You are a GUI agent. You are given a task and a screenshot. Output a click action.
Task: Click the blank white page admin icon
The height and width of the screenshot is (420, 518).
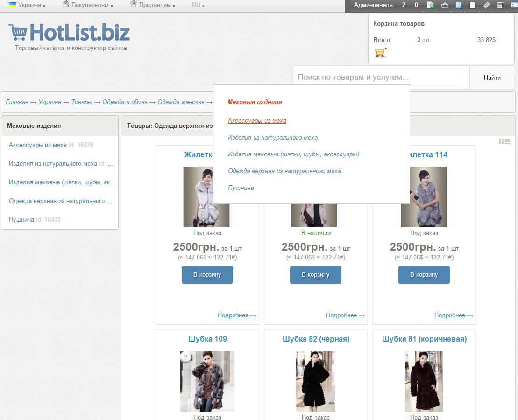tap(473, 6)
